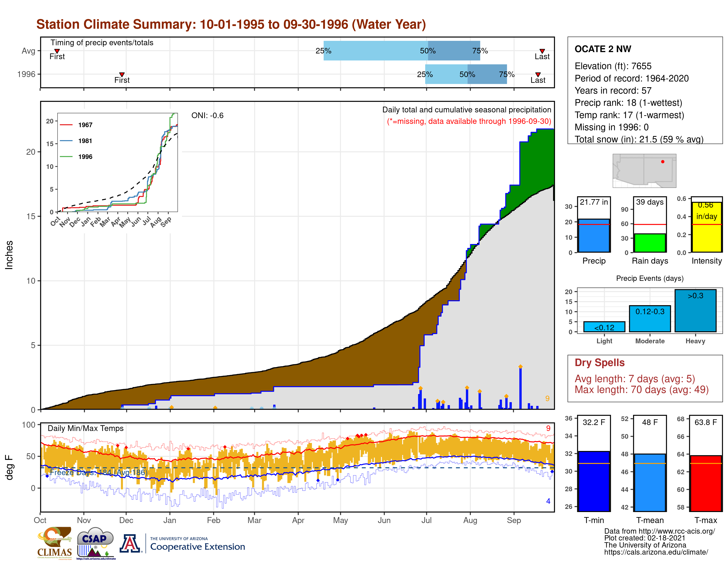Click the blue T-min bar

pos(594,481)
